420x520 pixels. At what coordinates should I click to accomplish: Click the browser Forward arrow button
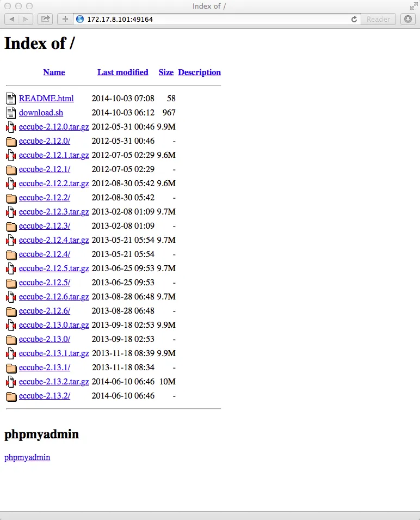click(26, 19)
